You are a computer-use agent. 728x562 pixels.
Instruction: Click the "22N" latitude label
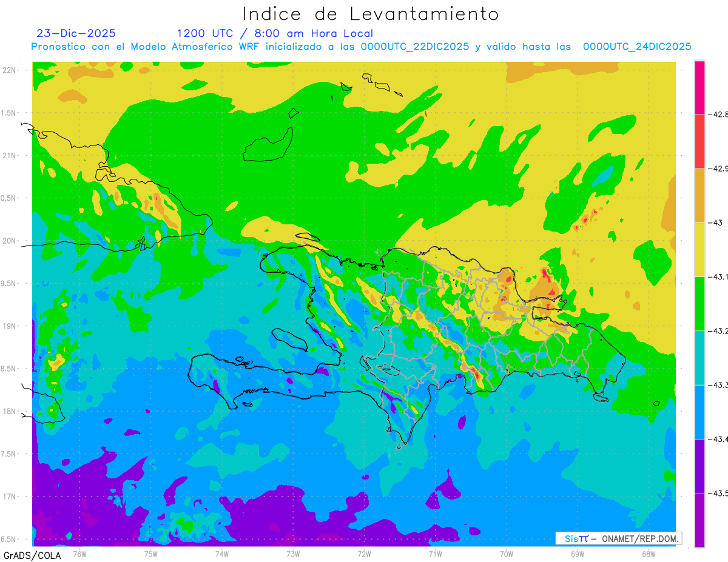click(x=10, y=70)
